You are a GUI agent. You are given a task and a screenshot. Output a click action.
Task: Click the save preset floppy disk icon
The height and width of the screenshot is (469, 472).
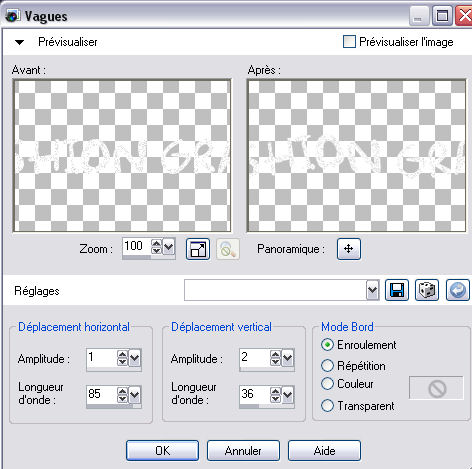click(397, 290)
